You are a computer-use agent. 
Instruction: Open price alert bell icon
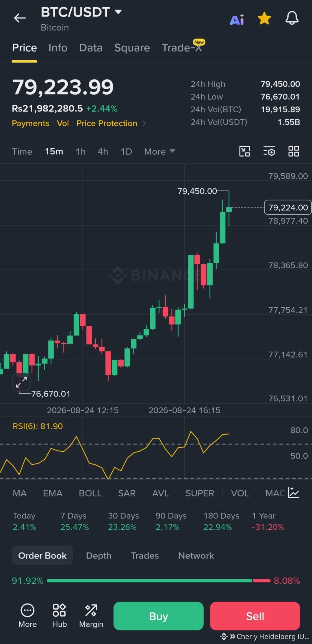(292, 18)
